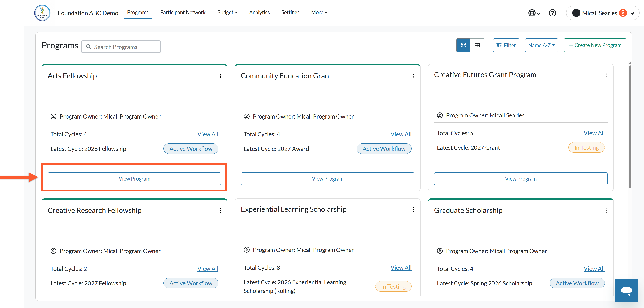Click the plus icon in Create New Program

pos(571,45)
